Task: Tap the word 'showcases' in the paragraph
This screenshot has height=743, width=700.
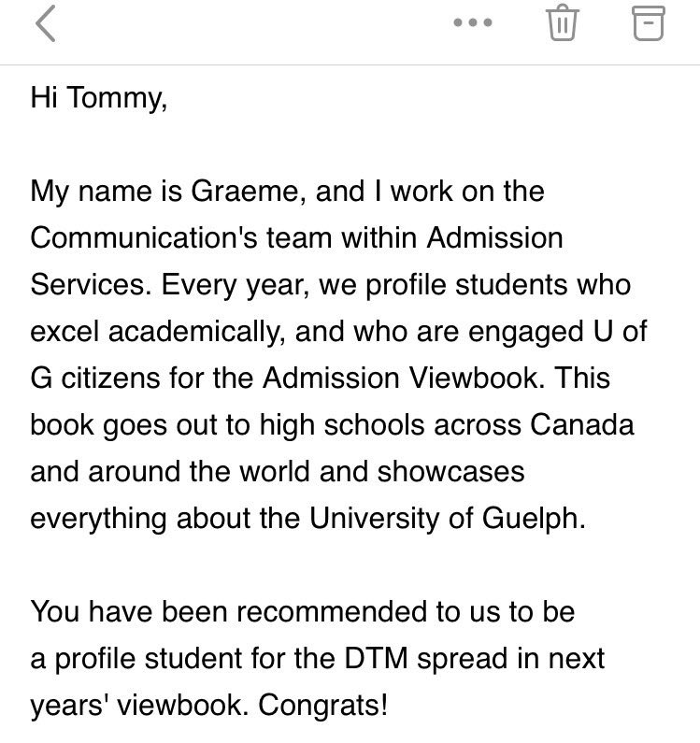Action: click(x=450, y=471)
